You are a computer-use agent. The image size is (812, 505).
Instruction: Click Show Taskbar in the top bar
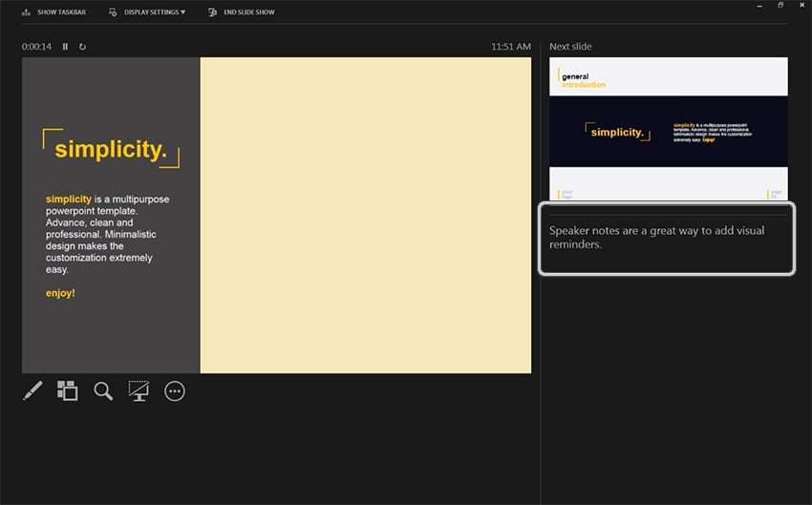point(62,11)
